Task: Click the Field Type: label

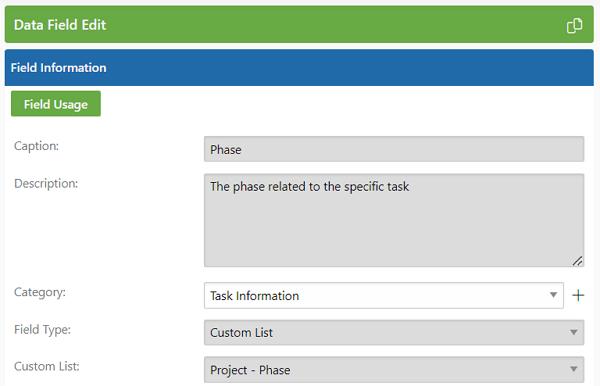Action: click(x=42, y=329)
